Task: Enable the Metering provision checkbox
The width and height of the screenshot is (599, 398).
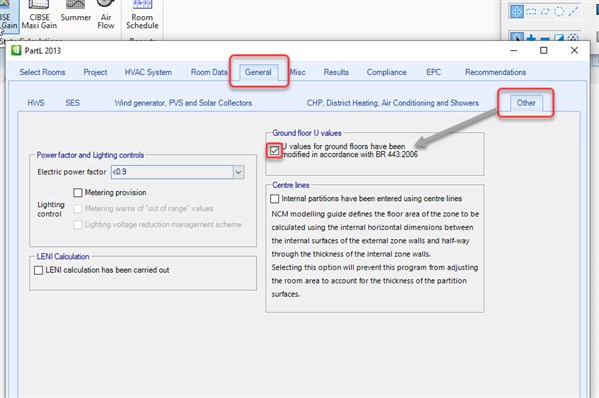Action: click(x=78, y=193)
